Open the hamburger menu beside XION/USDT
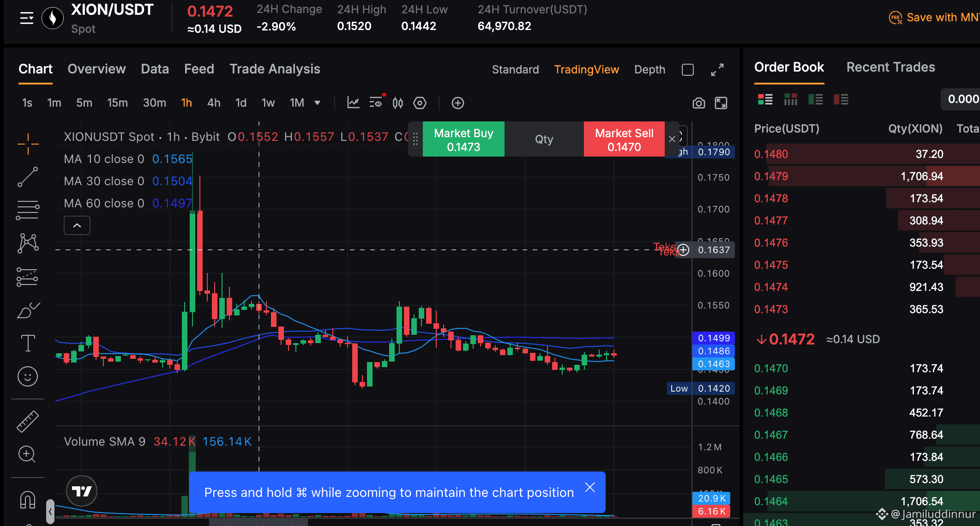 point(27,18)
